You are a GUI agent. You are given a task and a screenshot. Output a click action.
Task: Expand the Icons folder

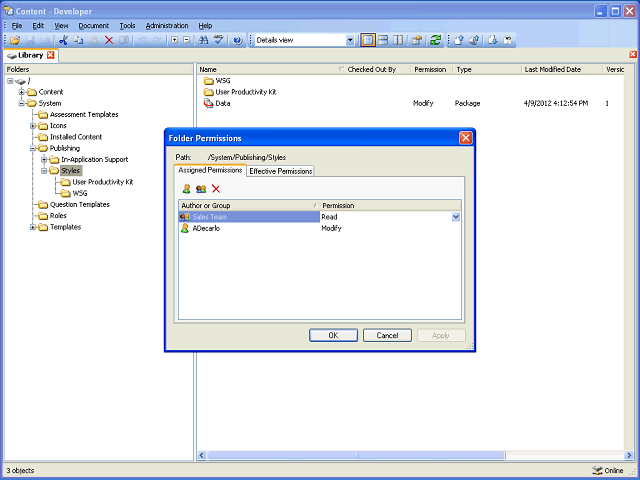coord(33,126)
